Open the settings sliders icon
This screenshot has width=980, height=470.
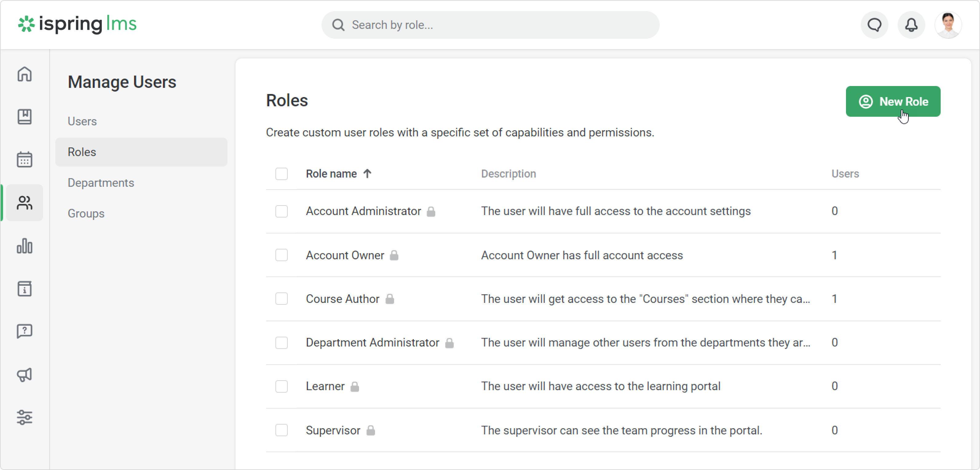(x=24, y=417)
